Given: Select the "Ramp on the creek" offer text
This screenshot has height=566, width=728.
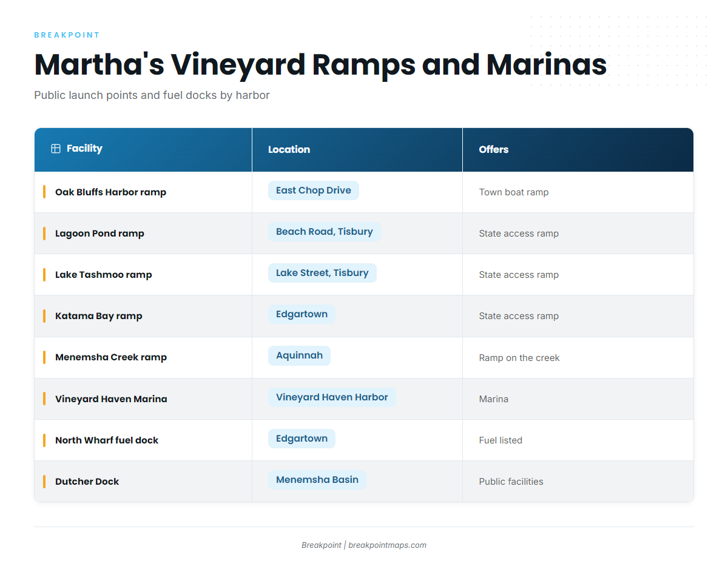Looking at the screenshot, I should 519,358.
